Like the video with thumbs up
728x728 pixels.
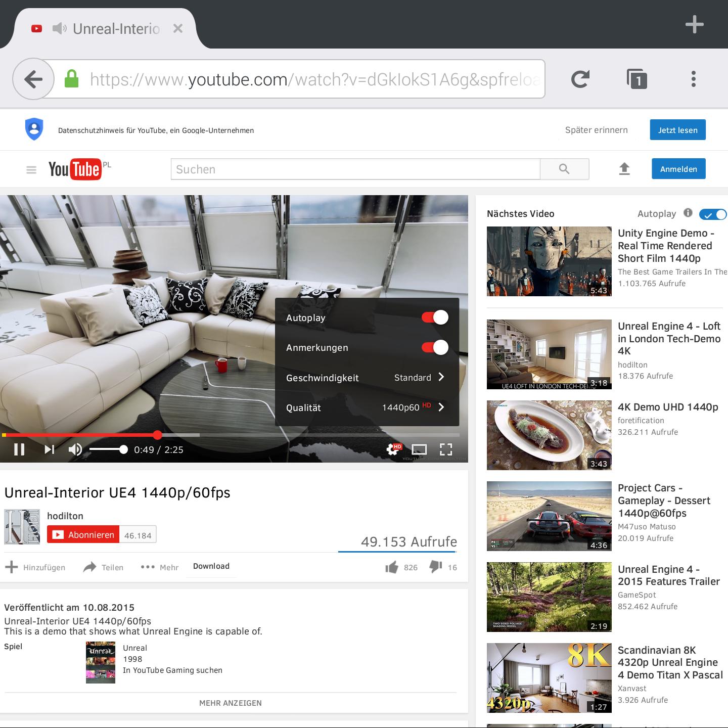(x=392, y=567)
